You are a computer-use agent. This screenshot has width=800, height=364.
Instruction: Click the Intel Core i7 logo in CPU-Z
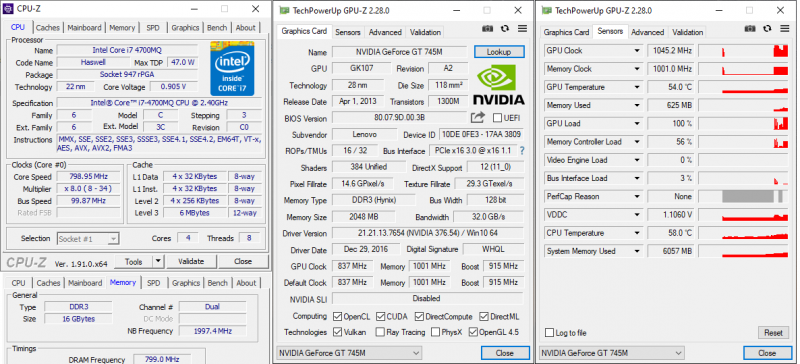pos(232,68)
